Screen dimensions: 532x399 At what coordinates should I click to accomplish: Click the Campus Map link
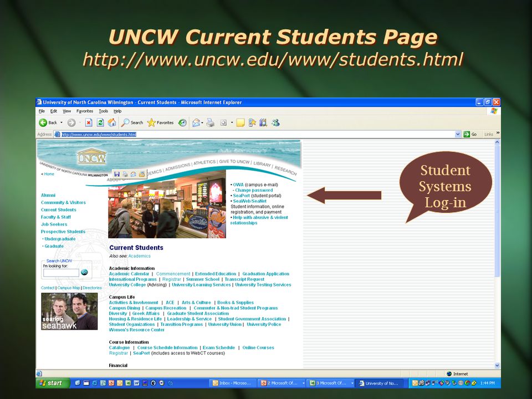(69, 288)
